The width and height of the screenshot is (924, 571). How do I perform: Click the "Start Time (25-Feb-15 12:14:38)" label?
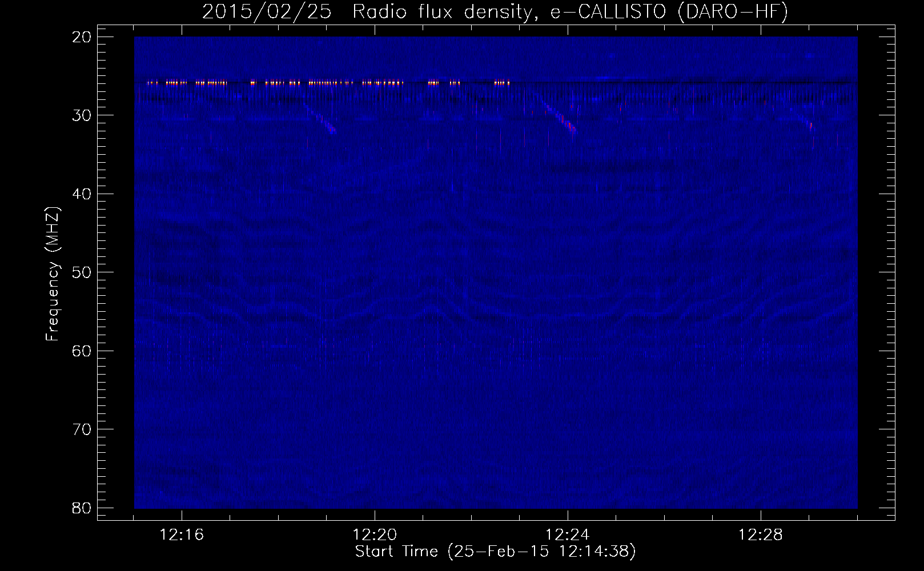pyautogui.click(x=495, y=552)
